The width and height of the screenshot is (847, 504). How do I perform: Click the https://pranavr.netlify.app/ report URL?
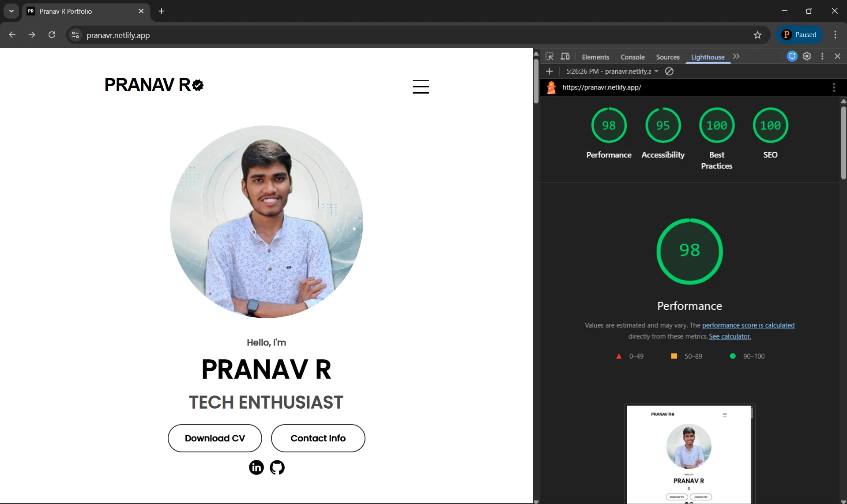602,87
